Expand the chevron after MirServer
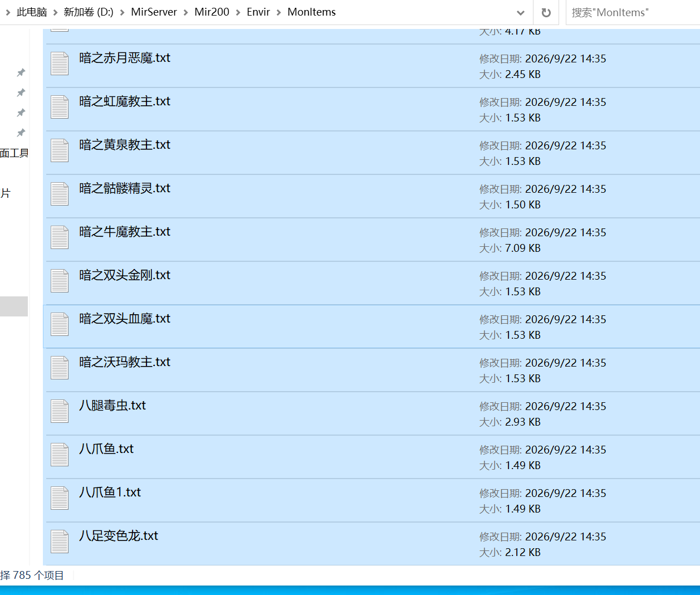The image size is (700, 595). pos(186,12)
